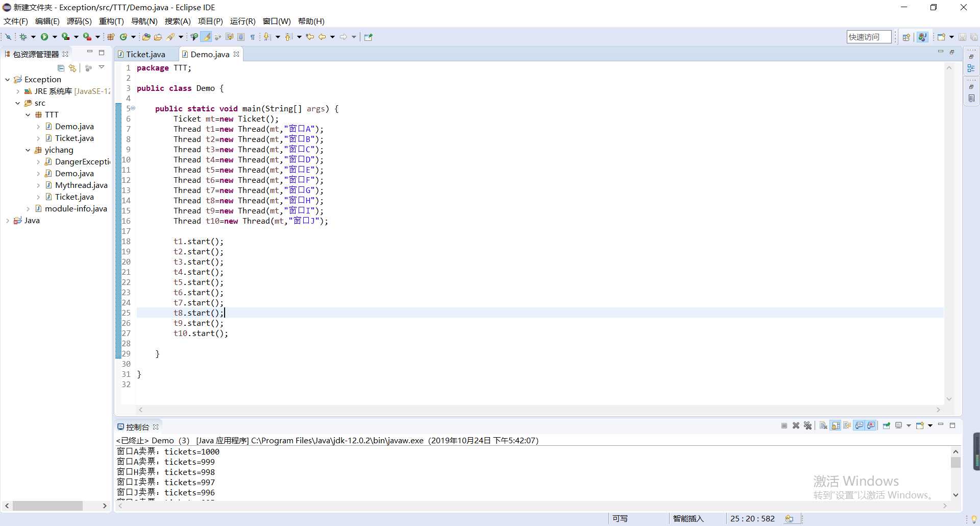Click the New Java Class icon

pyautogui.click(x=123, y=37)
